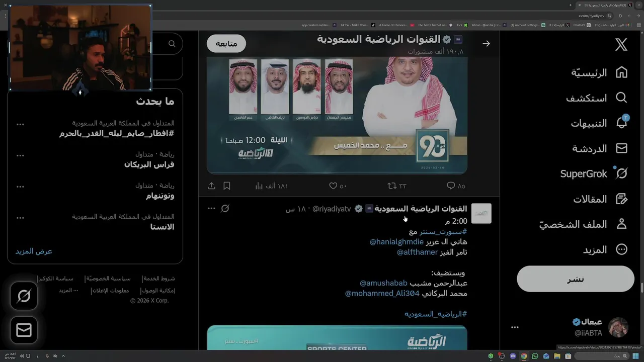
Task: Open سياسة الكوكيز cookie policy link
Action: pyautogui.click(x=56, y=278)
